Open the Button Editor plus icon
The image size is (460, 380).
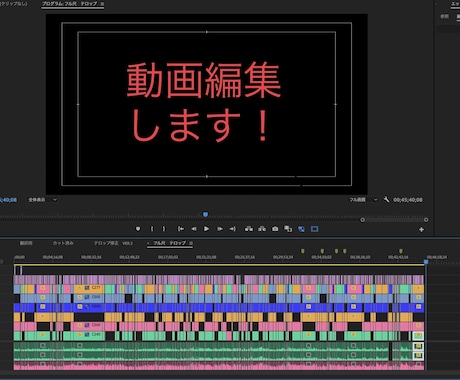(421, 229)
